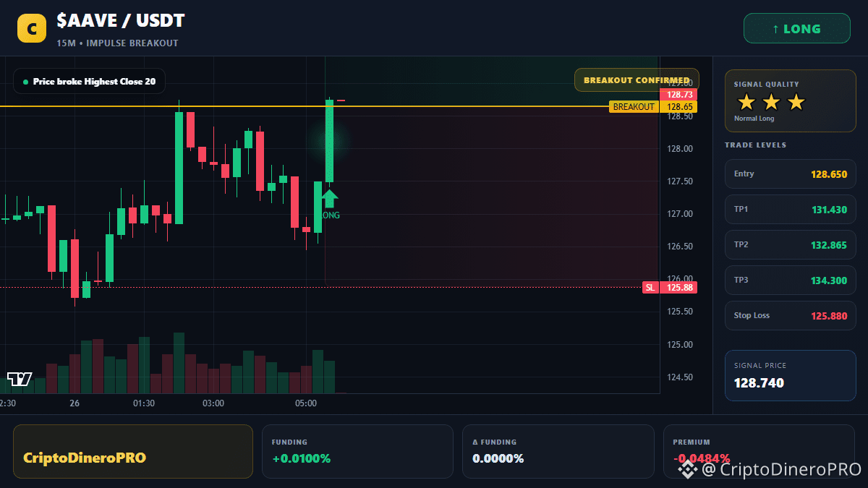Viewport: 868px width, 488px height.
Task: Click the third signal quality star
Action: [x=796, y=102]
